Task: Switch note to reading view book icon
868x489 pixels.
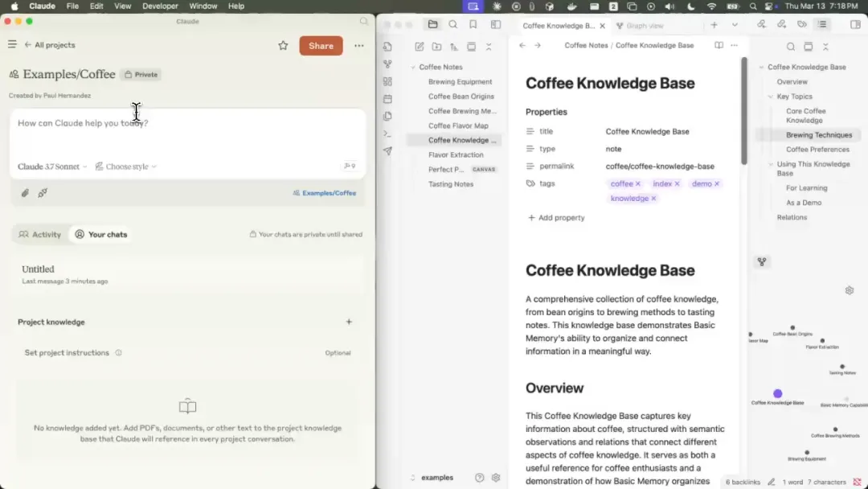Action: 719,45
